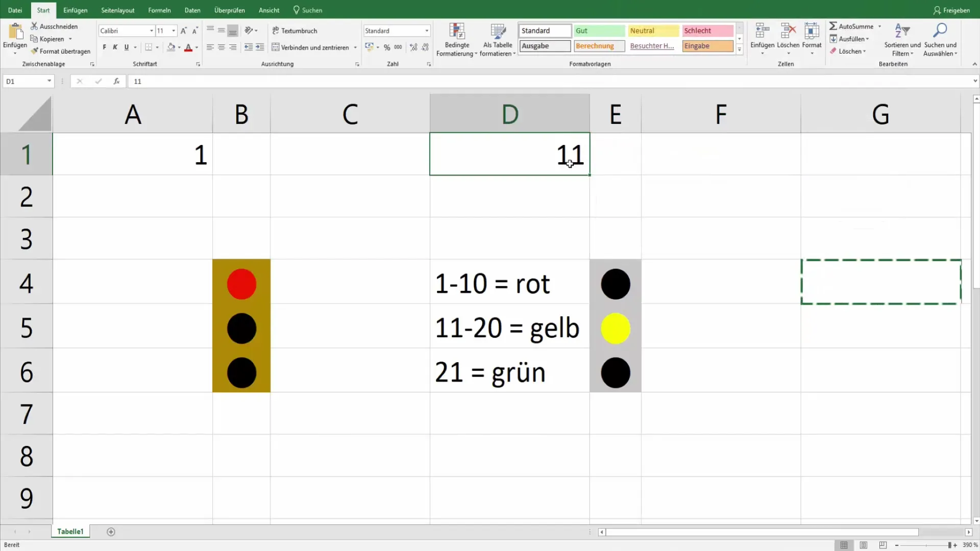Open the Datei menu
980x551 pixels.
(15, 10)
